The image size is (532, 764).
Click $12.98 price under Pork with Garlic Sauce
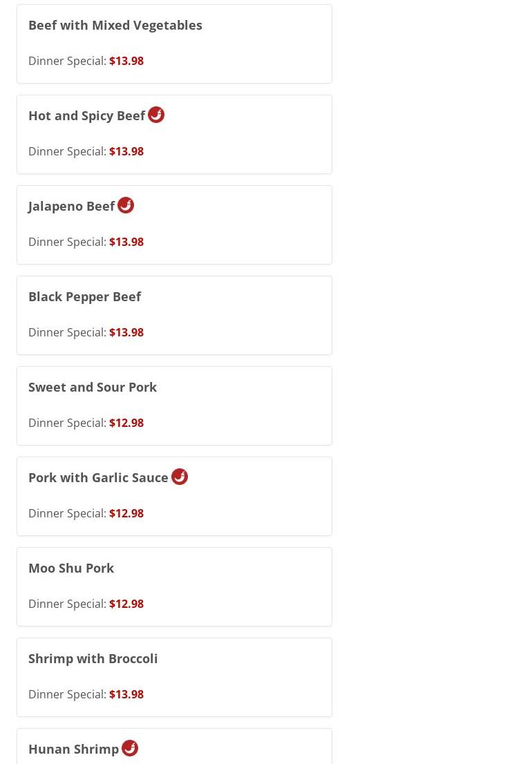click(126, 513)
